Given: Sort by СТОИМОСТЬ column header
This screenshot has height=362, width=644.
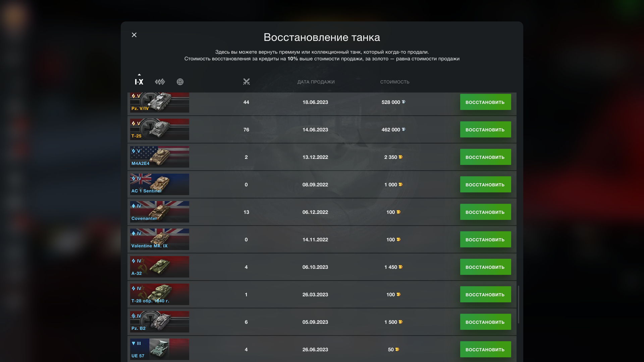Looking at the screenshot, I should [x=395, y=82].
